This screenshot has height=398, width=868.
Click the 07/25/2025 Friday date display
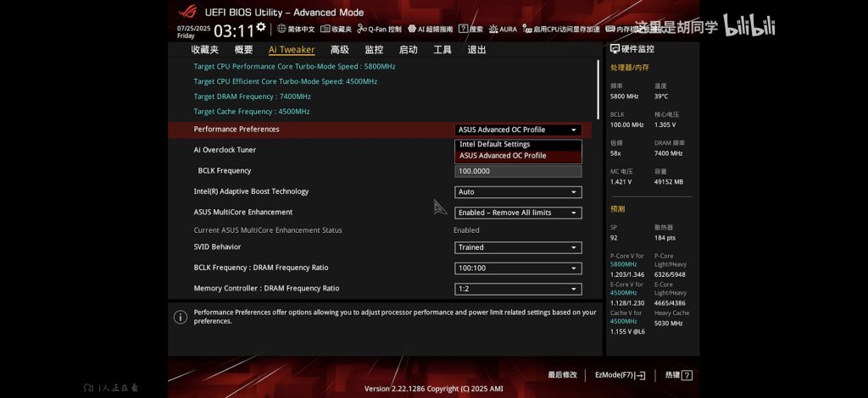click(194, 32)
